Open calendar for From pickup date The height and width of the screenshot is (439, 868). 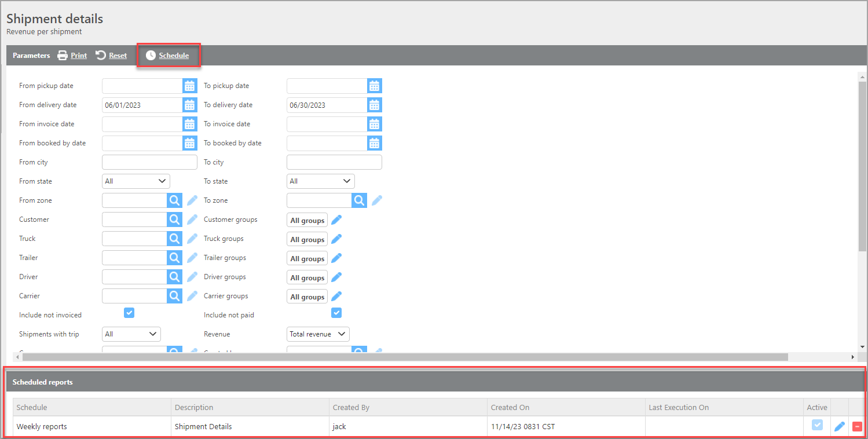tap(189, 86)
